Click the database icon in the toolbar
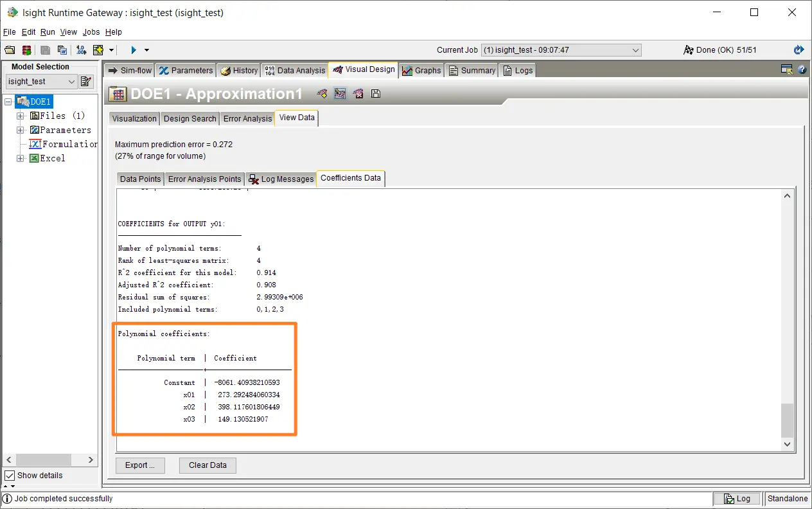 click(x=27, y=50)
